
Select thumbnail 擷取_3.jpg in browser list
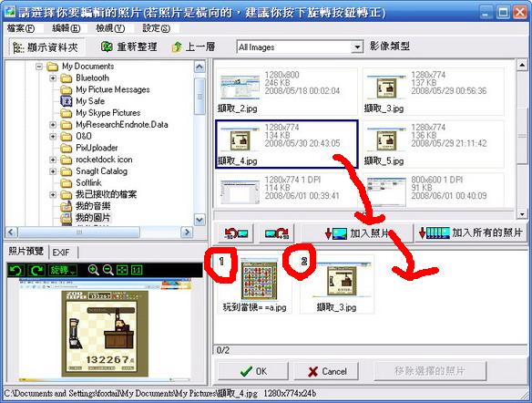coord(434,92)
